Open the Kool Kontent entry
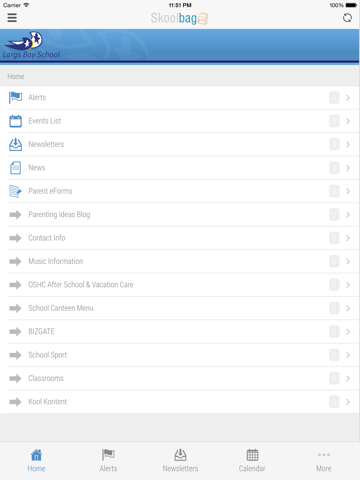 click(x=180, y=402)
